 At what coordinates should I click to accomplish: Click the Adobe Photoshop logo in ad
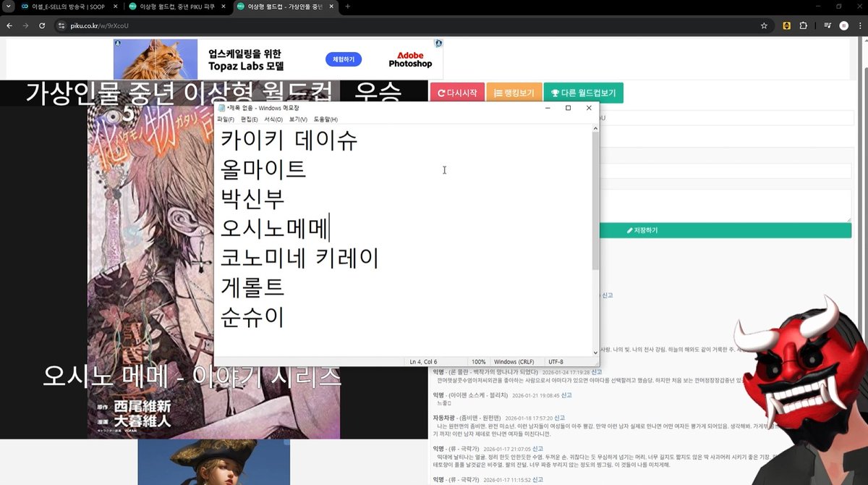[410, 59]
